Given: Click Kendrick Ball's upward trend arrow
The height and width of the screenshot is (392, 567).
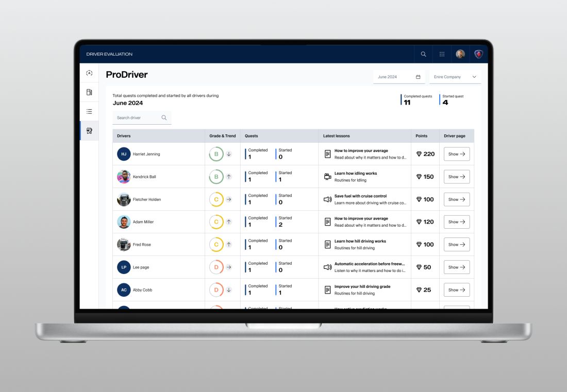Looking at the screenshot, I should pos(229,177).
